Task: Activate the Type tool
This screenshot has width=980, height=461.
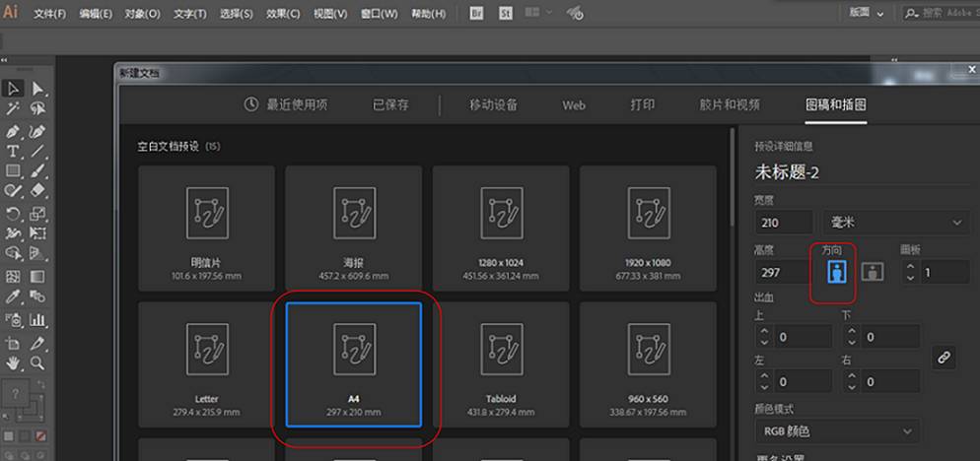Action: pyautogui.click(x=13, y=151)
